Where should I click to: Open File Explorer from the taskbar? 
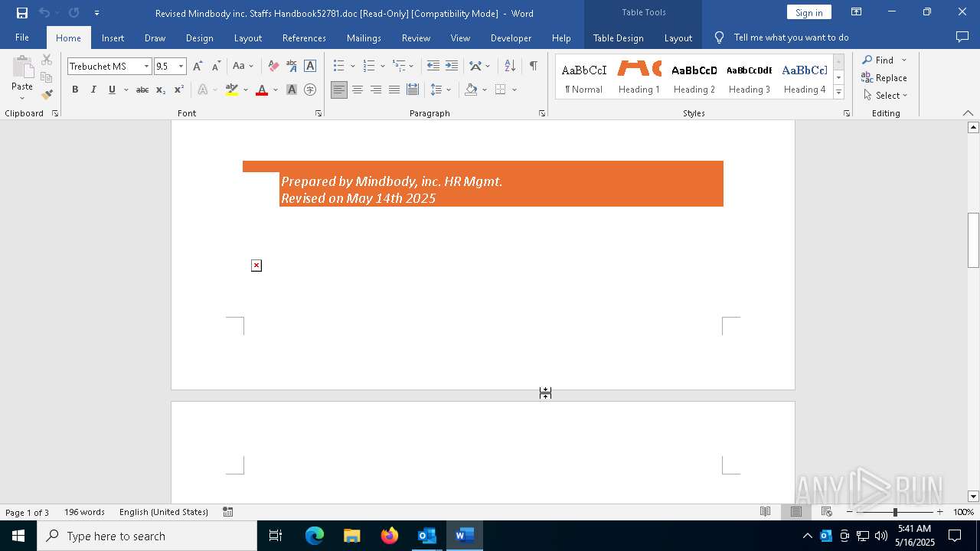352,536
